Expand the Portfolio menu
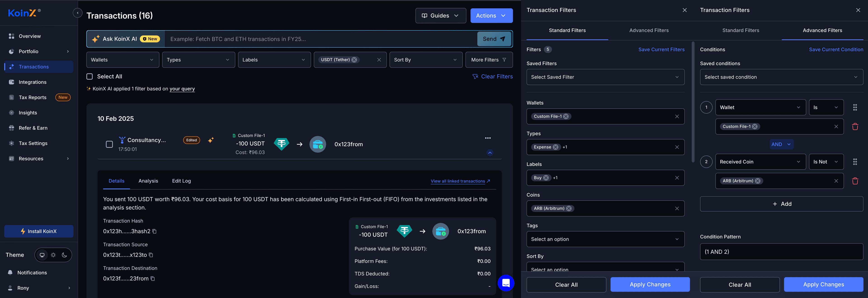This screenshot has height=298, width=868. (39, 51)
